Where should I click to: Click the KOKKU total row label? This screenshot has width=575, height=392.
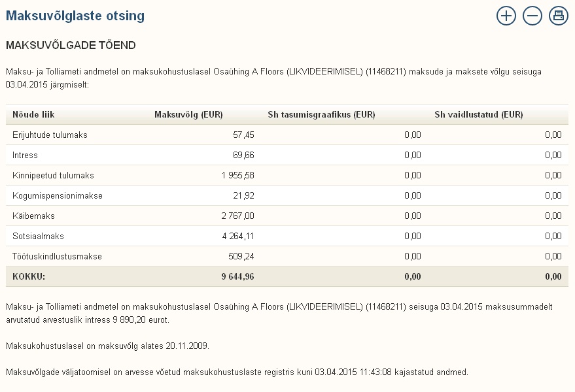pyautogui.click(x=29, y=276)
